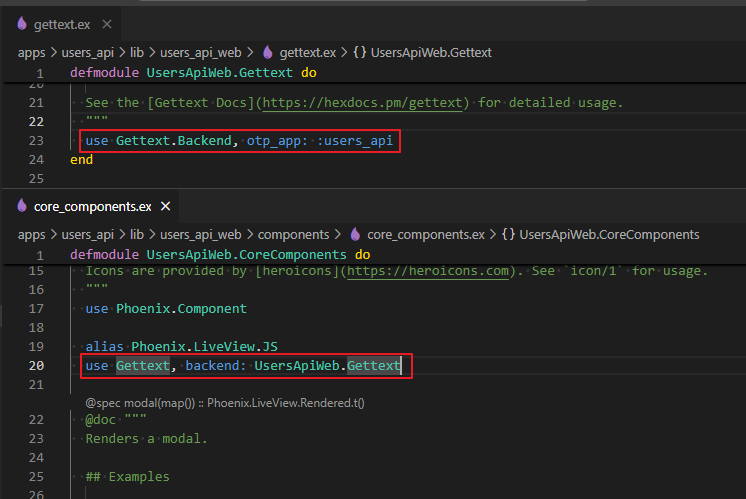Open 'apps' breadcrumb in gettext.ex editor

pos(31,52)
